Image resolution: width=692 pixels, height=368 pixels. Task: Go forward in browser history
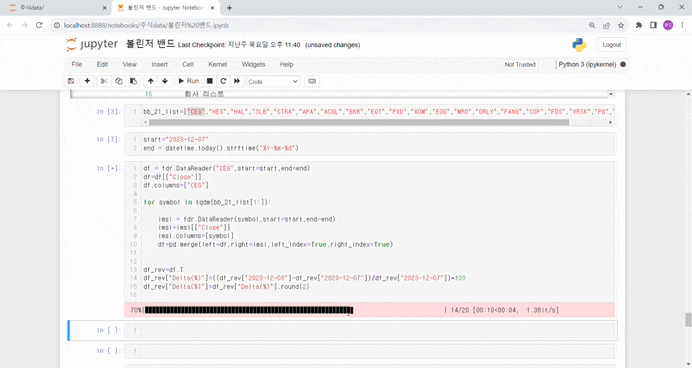click(x=25, y=25)
